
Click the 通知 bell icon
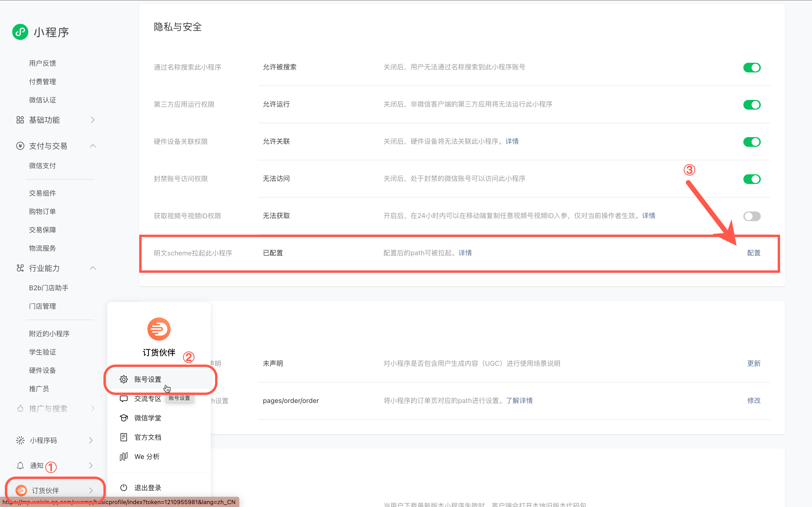tap(20, 465)
